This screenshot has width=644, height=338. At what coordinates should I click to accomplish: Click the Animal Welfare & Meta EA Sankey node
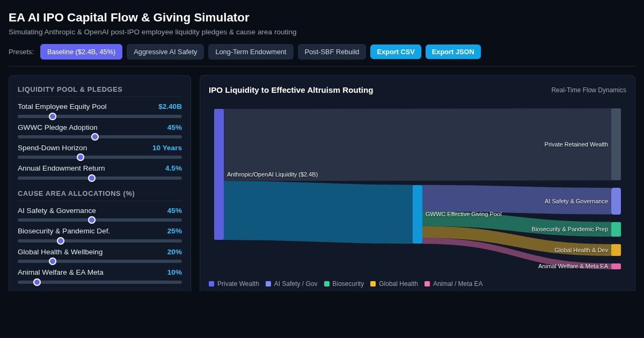616,266
